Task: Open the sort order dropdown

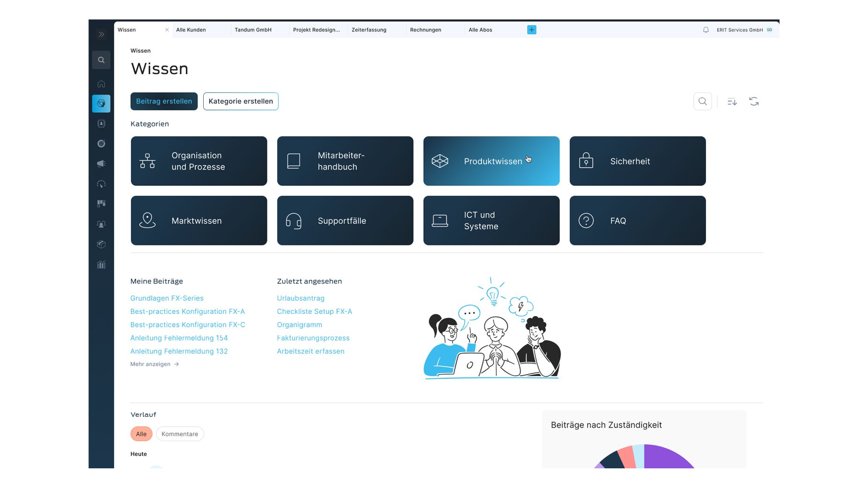Action: (x=732, y=101)
